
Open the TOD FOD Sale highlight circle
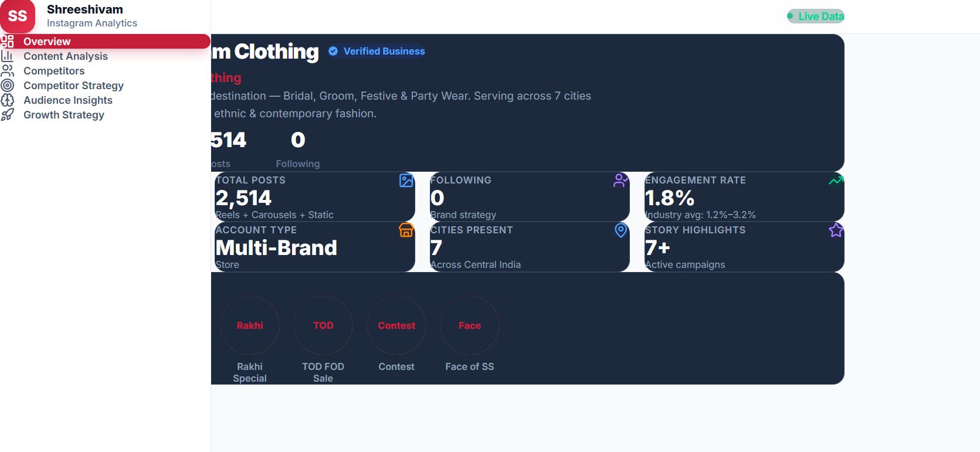(x=323, y=325)
